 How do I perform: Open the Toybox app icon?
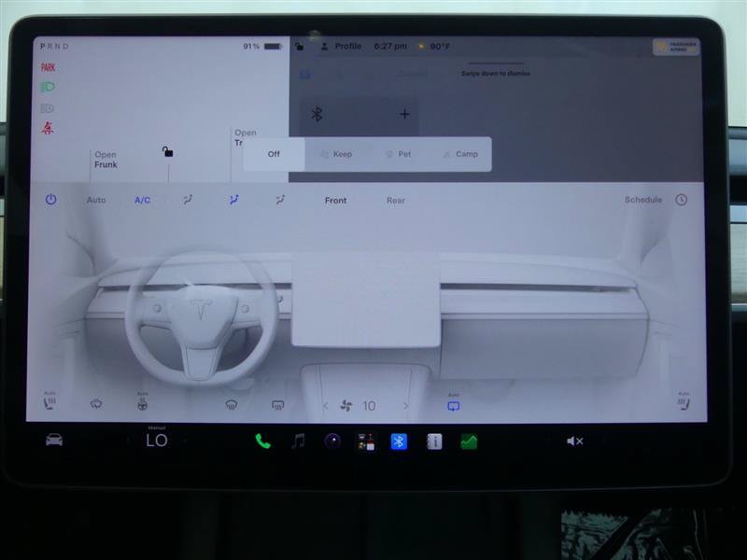[x=366, y=441]
